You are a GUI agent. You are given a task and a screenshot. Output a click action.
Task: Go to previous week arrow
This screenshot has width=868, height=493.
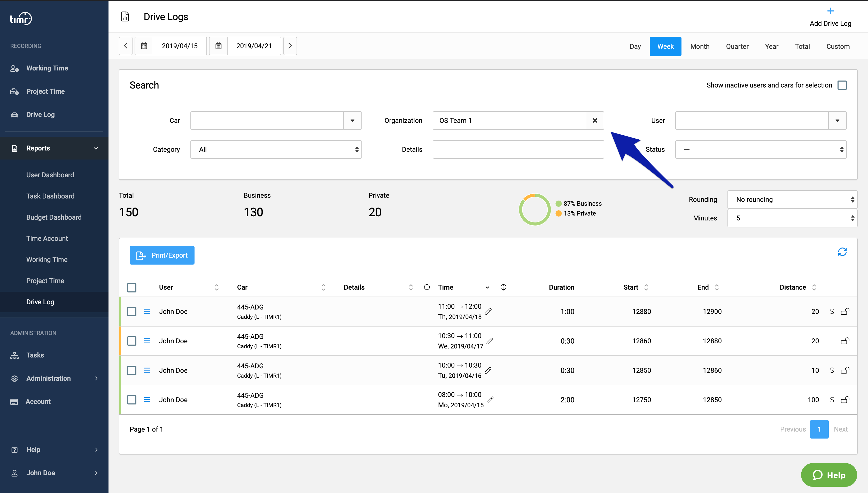(126, 46)
